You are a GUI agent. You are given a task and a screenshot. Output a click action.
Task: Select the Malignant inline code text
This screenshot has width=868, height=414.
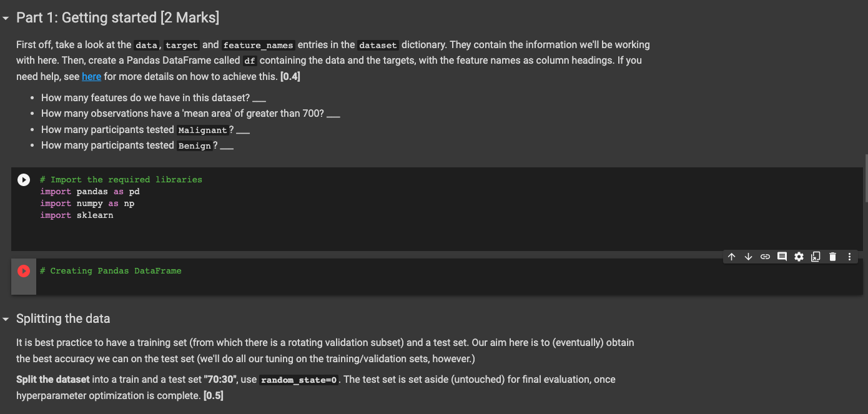[x=203, y=130]
